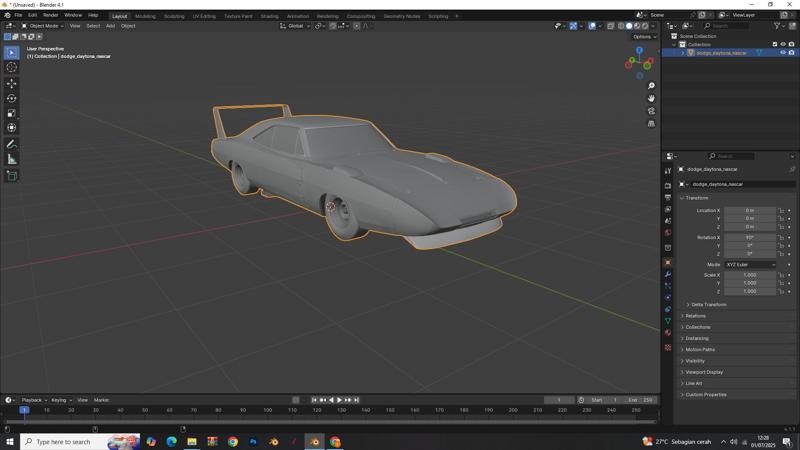Viewport: 800px width, 450px height.
Task: Open the Render menu
Action: point(51,15)
